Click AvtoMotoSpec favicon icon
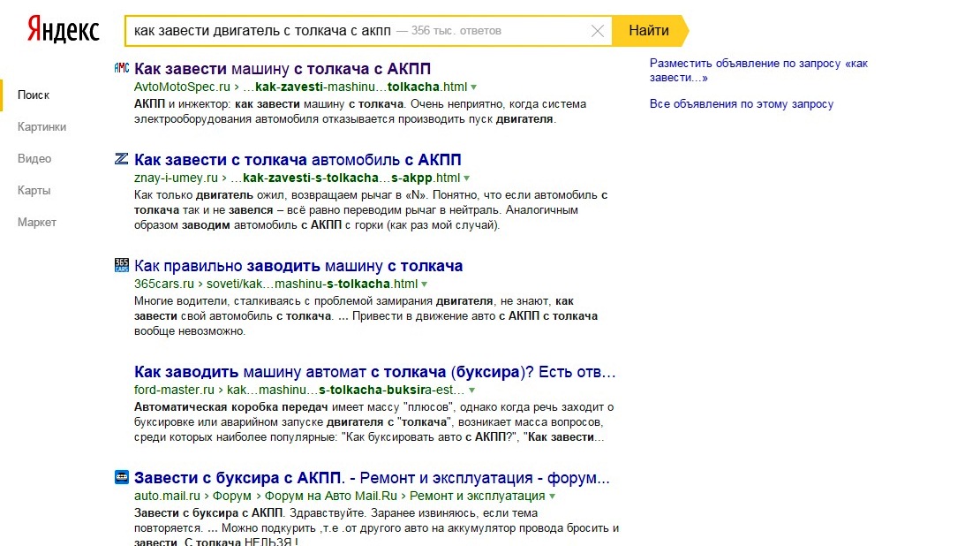This screenshot has width=980, height=546. (x=122, y=68)
